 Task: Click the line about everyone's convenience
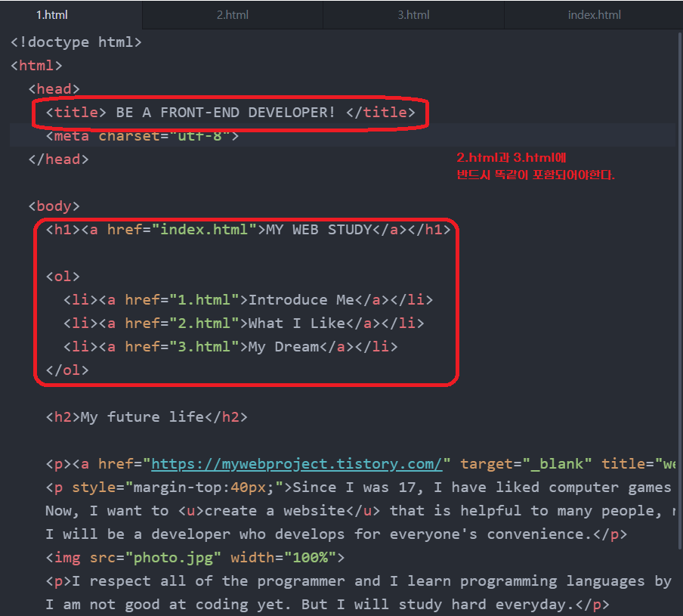pos(336,534)
